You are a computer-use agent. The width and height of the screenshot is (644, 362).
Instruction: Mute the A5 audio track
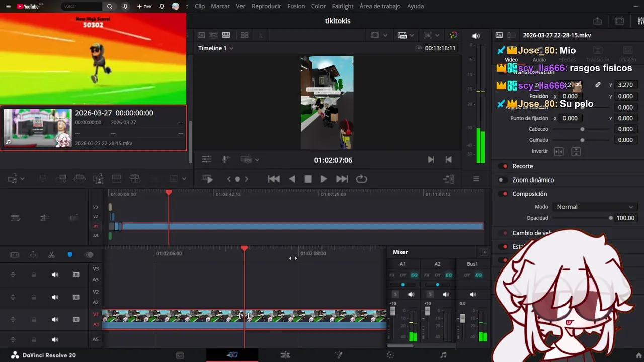55,340
